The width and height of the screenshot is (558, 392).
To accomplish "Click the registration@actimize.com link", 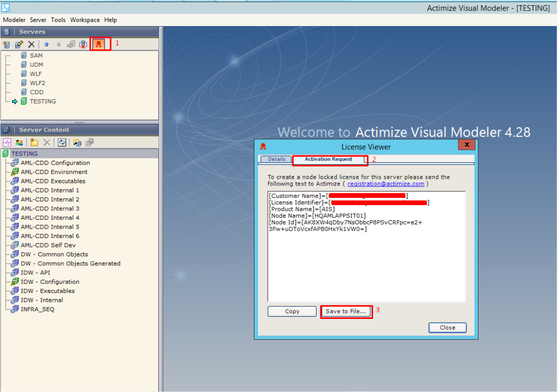I will coord(386,184).
